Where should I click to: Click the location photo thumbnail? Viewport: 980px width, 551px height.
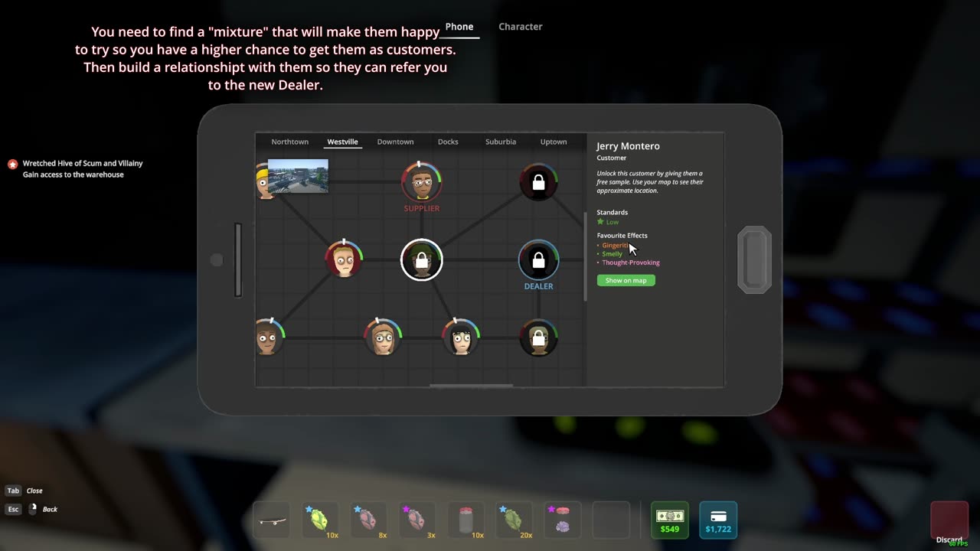pyautogui.click(x=298, y=176)
